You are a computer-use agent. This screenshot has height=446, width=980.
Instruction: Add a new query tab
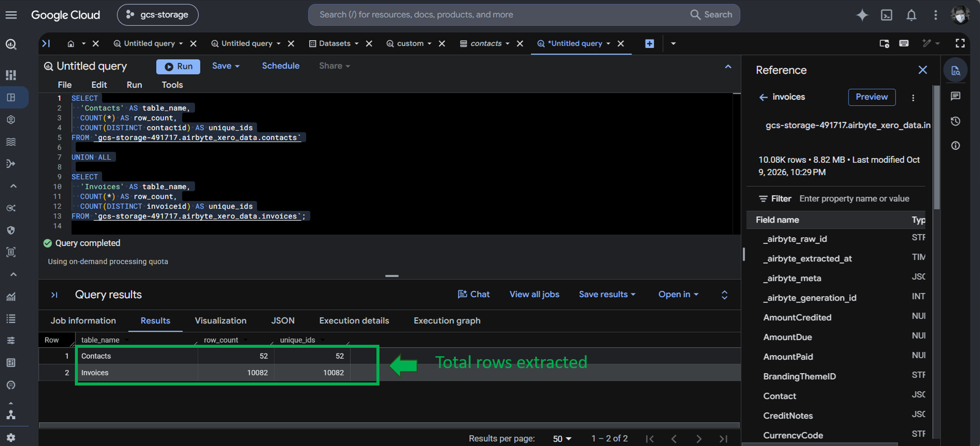(649, 44)
